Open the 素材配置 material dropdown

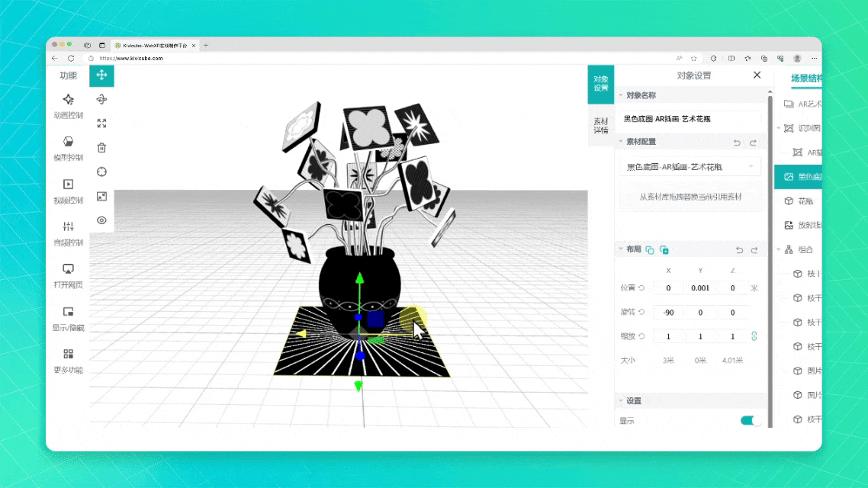pos(690,167)
